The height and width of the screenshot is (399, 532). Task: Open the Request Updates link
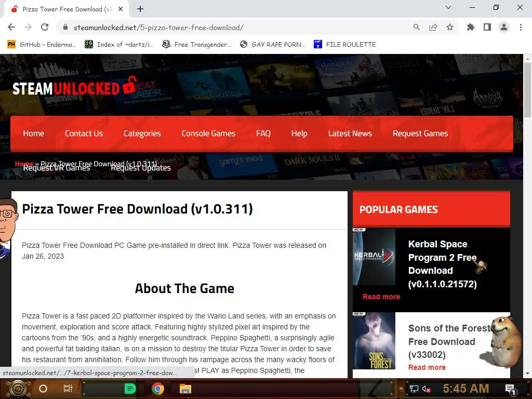(141, 168)
